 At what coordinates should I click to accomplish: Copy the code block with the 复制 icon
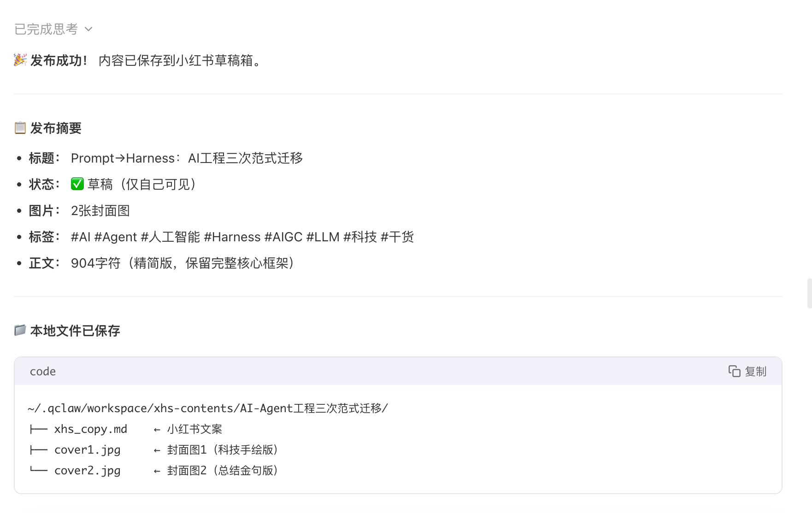coord(734,371)
